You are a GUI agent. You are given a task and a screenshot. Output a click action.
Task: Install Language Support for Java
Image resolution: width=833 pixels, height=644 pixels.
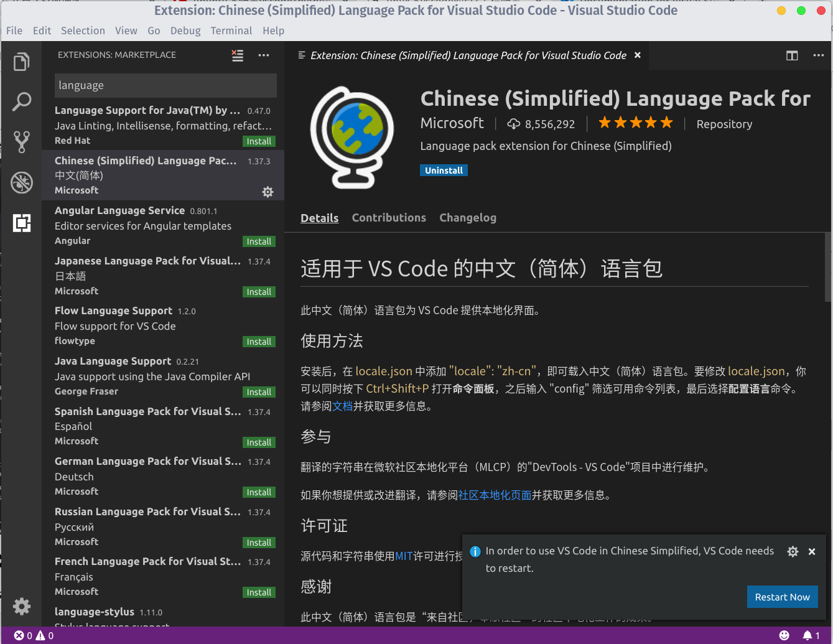259,141
